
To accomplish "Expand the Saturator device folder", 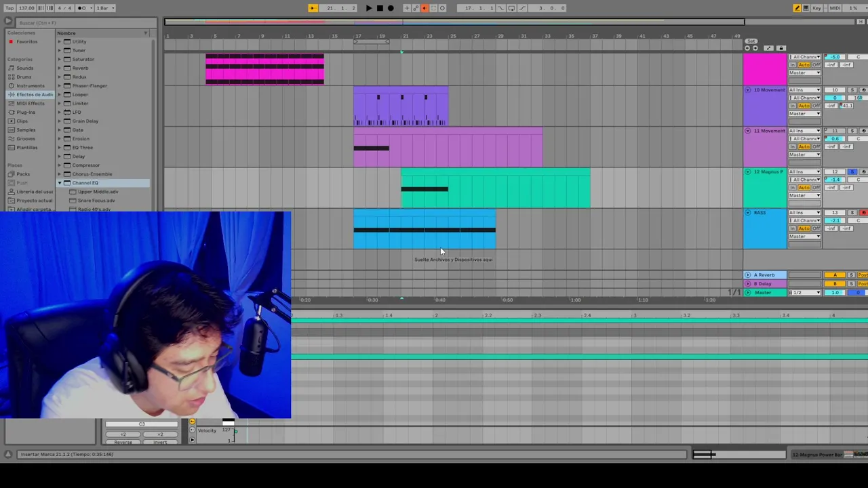I will (59, 60).
